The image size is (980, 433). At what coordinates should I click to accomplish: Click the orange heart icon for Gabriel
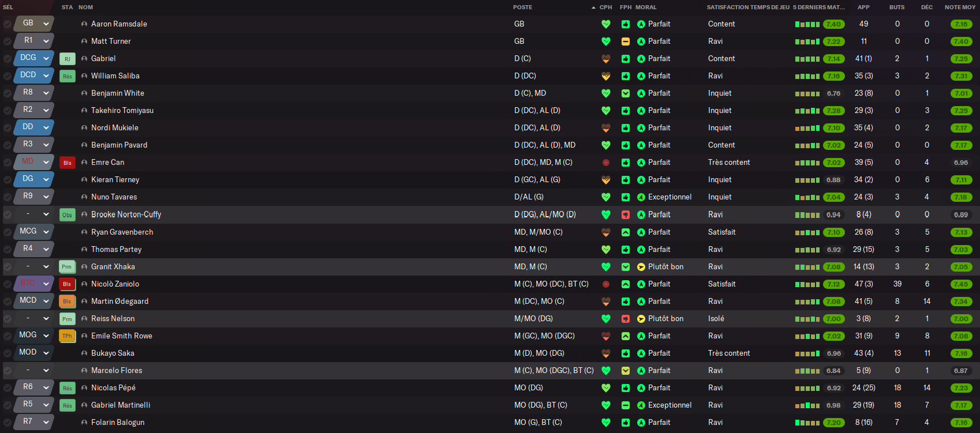click(x=606, y=59)
